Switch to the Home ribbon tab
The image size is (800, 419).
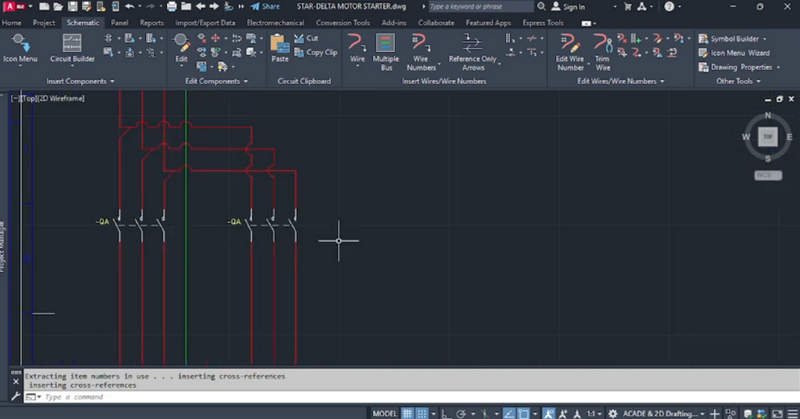click(11, 23)
